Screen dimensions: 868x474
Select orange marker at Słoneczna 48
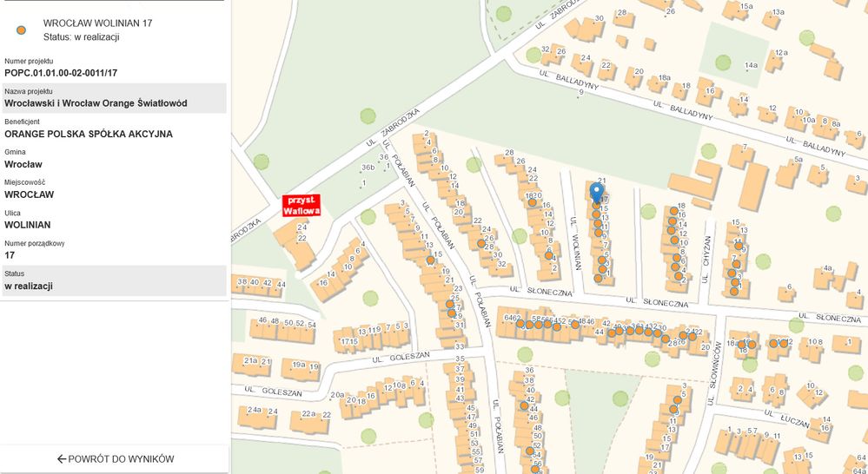click(x=575, y=324)
